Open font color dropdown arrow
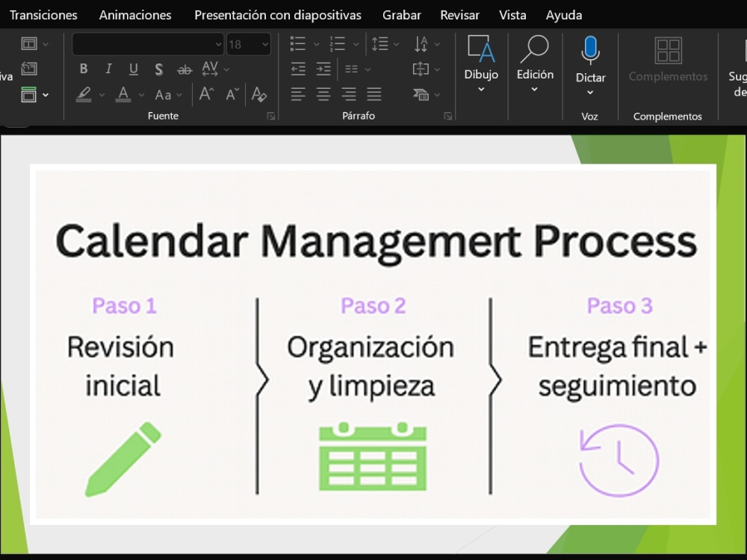The image size is (747, 560). pyautogui.click(x=141, y=95)
